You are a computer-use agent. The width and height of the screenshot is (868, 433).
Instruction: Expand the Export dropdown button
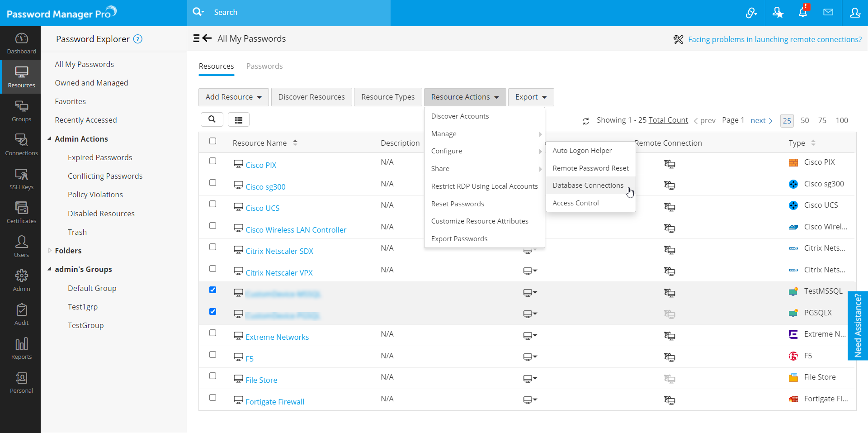[x=531, y=97]
